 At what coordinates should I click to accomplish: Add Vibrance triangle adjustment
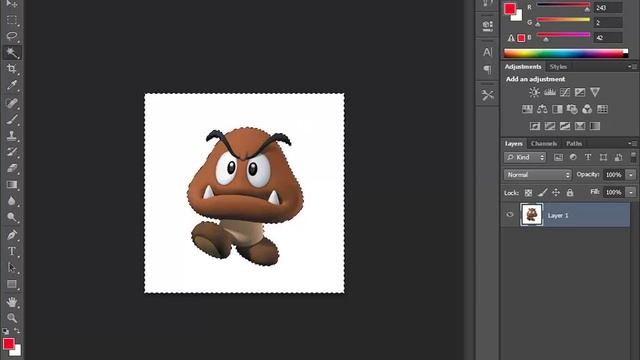(595, 93)
